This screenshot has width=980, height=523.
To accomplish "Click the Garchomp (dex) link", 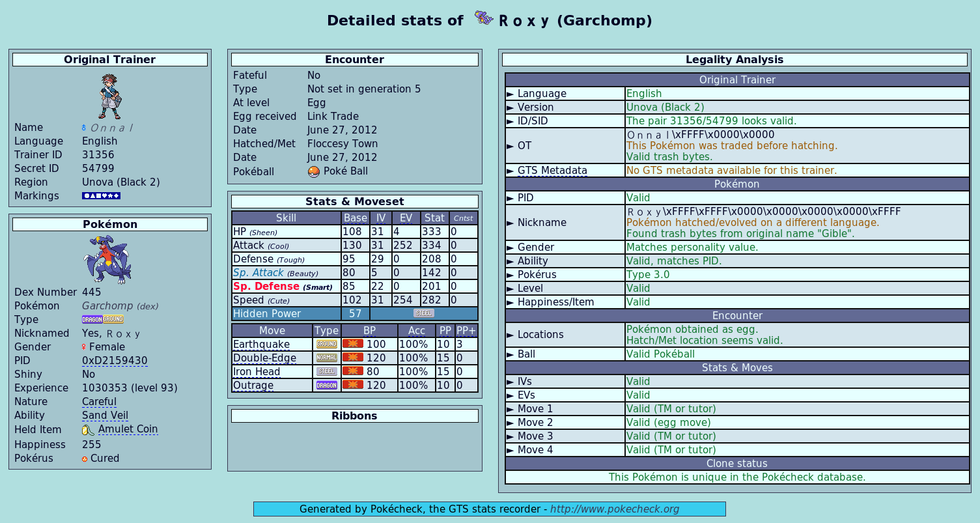I will click(120, 306).
